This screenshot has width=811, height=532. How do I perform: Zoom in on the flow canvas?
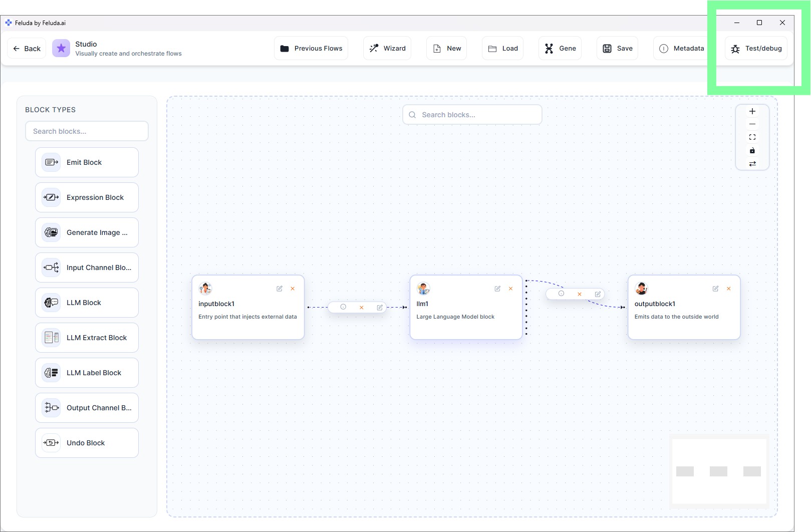[752, 111]
